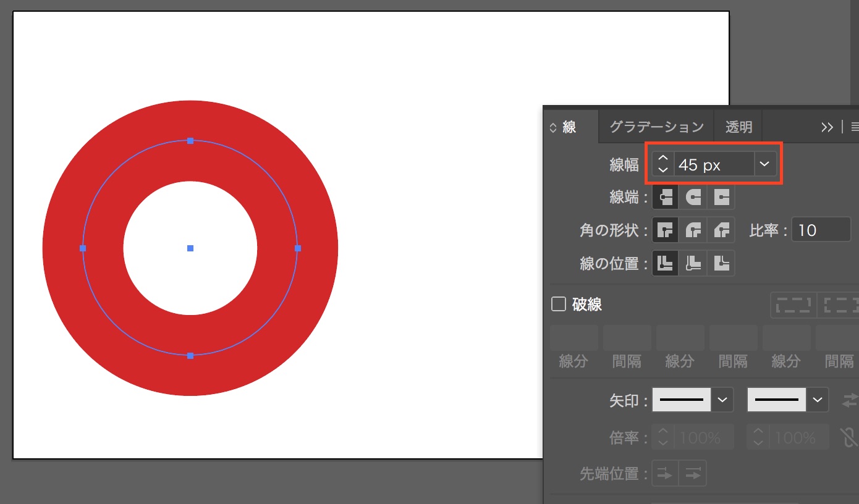Click the end arrowhead line preview
Image resolution: width=859 pixels, height=504 pixels.
(777, 400)
